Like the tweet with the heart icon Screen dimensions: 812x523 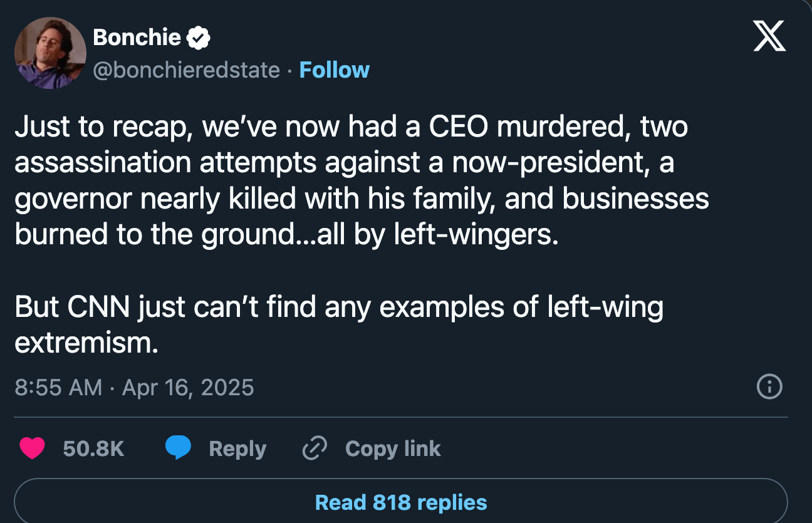pyautogui.click(x=32, y=448)
